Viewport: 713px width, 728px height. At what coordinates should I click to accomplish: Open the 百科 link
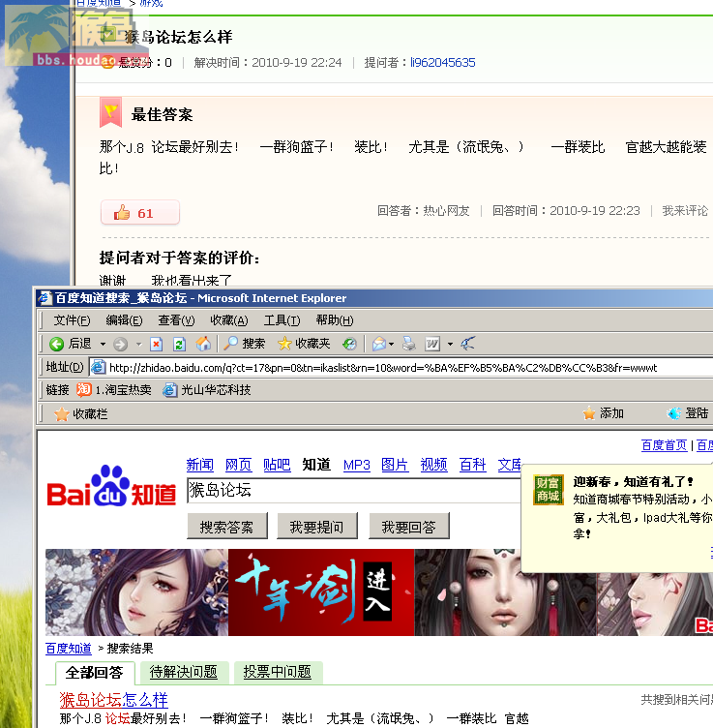[x=473, y=465]
